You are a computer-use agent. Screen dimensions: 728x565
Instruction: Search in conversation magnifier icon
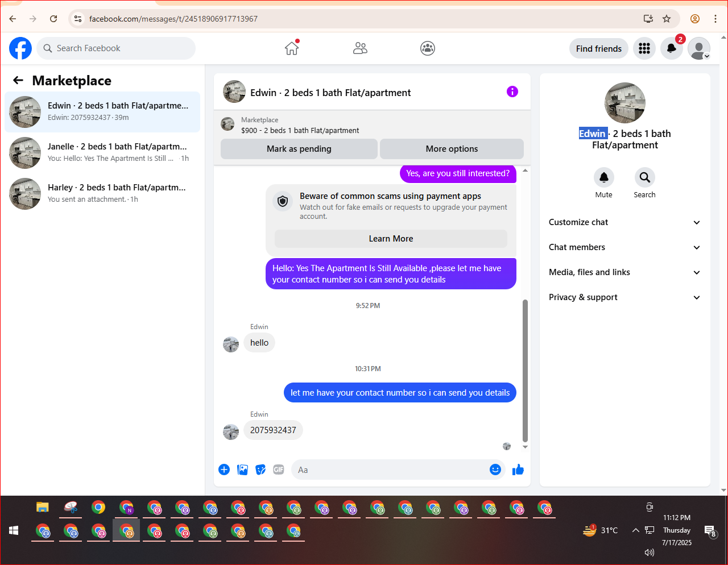pos(644,177)
